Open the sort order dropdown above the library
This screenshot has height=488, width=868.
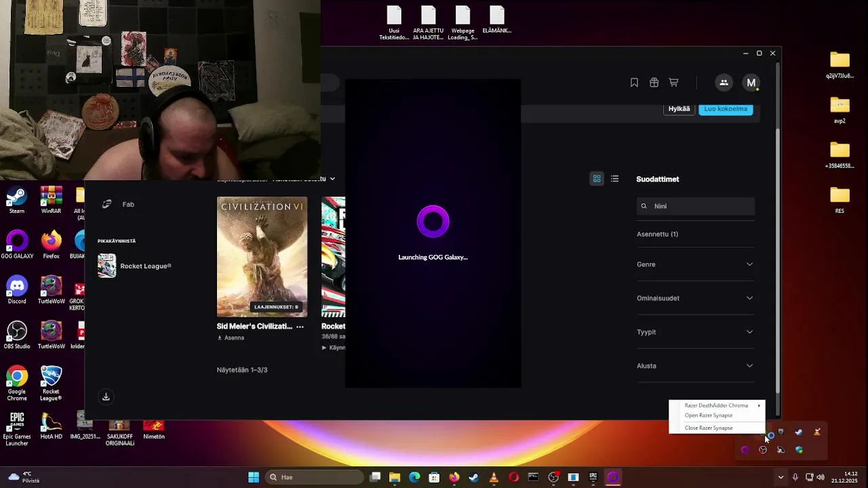tap(303, 179)
